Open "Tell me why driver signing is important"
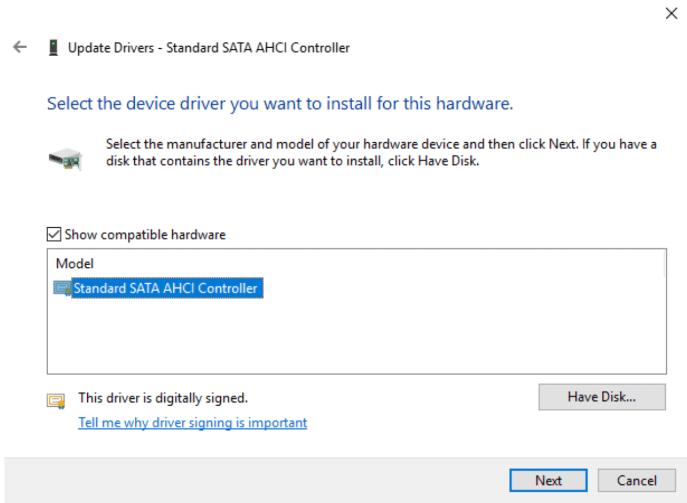 [192, 423]
